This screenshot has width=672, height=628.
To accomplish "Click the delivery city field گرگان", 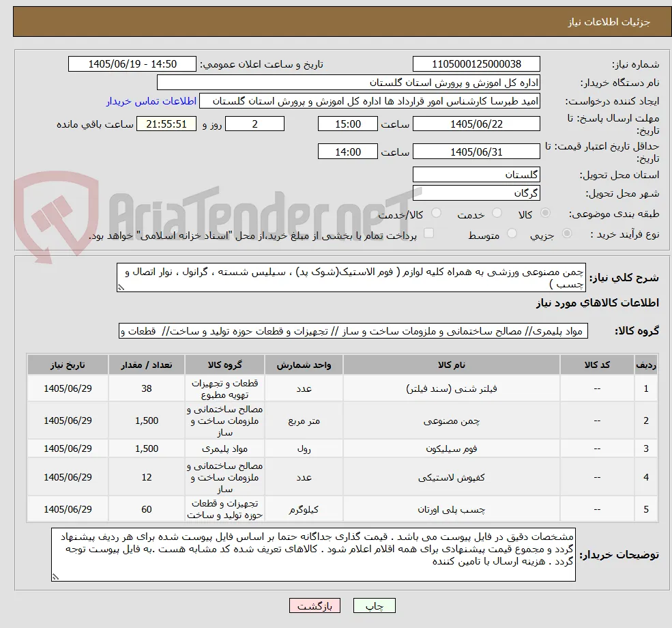I will pyautogui.click(x=476, y=193).
